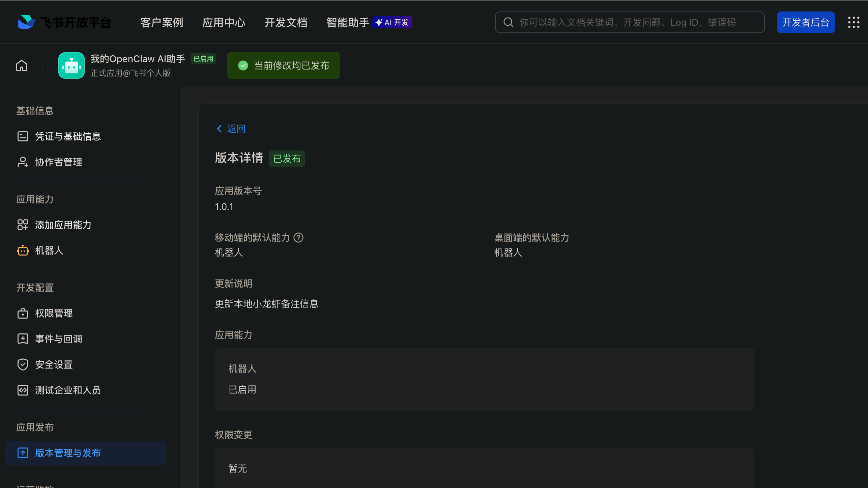Click the 添加应用能力 grid-plus icon
The height and width of the screenshot is (488, 868).
tap(23, 225)
